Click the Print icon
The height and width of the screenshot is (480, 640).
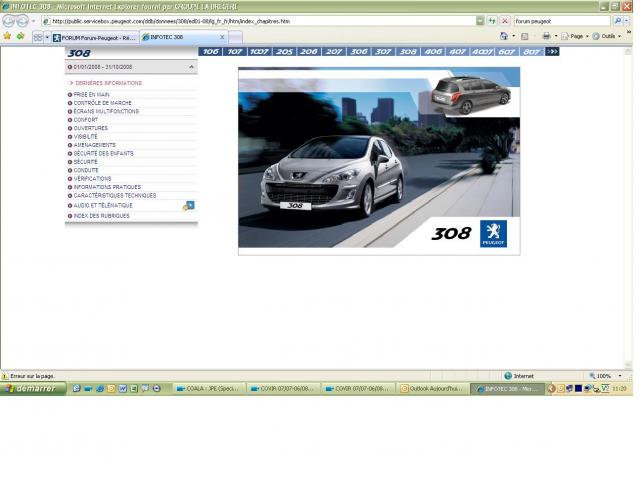tap(546, 36)
